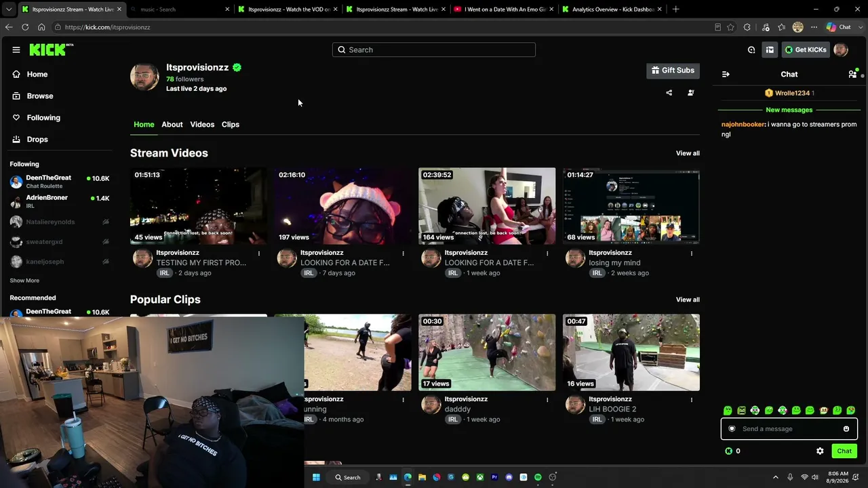Image resolution: width=868 pixels, height=488 pixels.
Task: Open offline channel kaneljoseph
Action: click(x=60, y=262)
